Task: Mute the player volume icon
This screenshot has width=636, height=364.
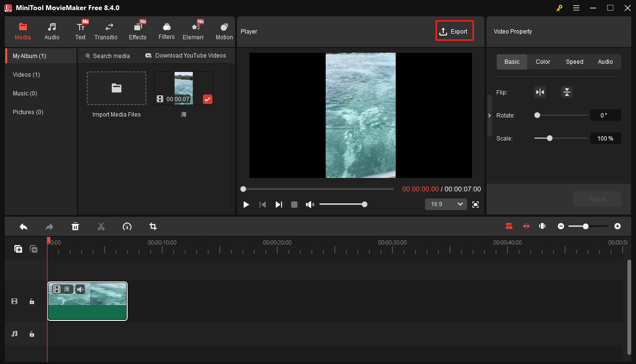Action: [x=310, y=204]
